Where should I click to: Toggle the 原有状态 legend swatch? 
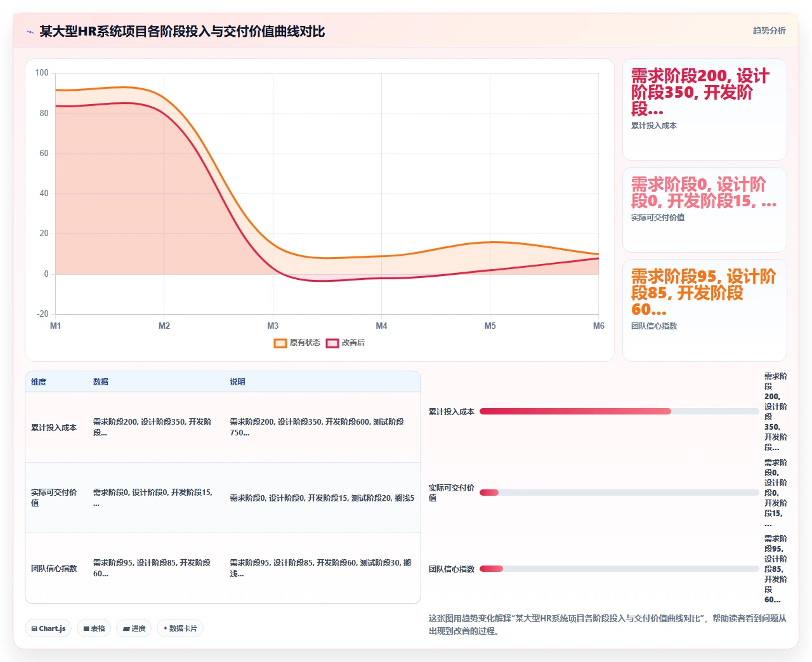pyautogui.click(x=280, y=343)
